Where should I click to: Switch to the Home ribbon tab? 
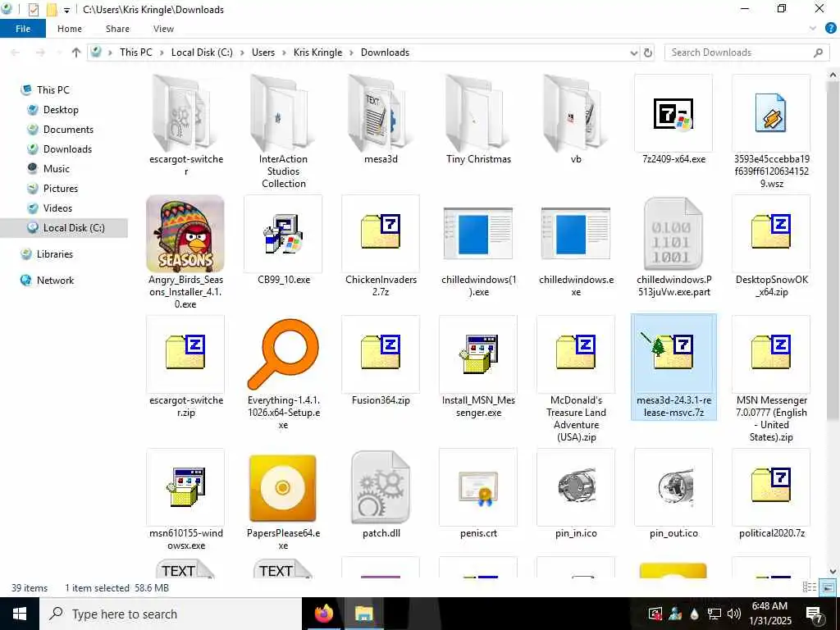click(x=70, y=29)
